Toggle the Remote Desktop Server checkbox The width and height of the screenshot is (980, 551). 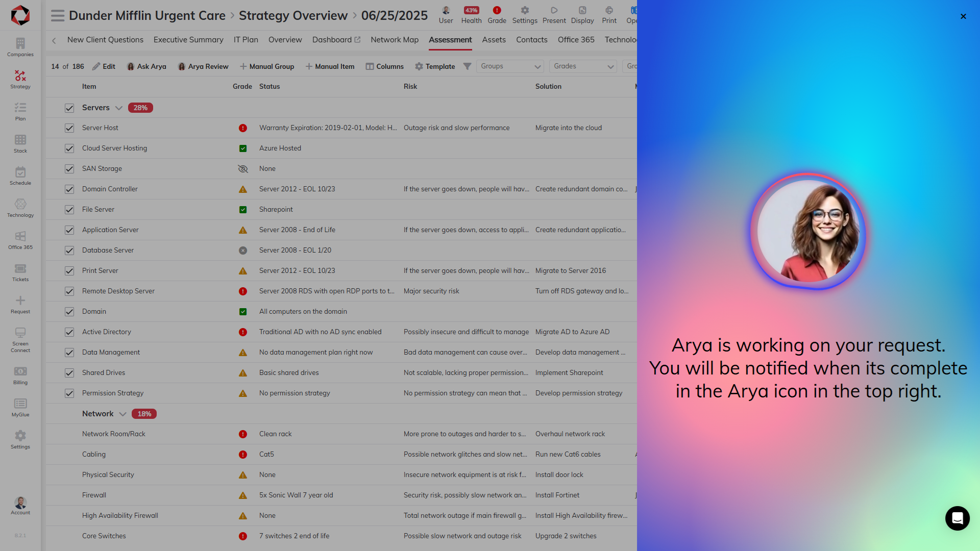point(69,291)
